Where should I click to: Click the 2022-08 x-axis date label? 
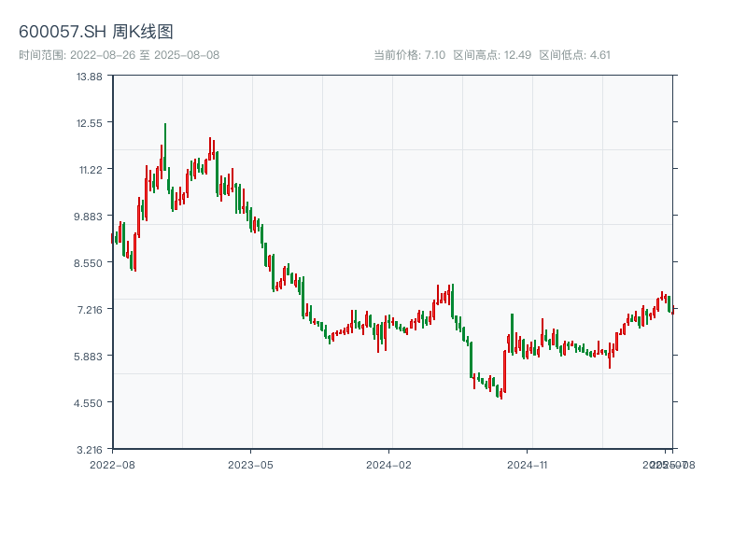tap(112, 464)
